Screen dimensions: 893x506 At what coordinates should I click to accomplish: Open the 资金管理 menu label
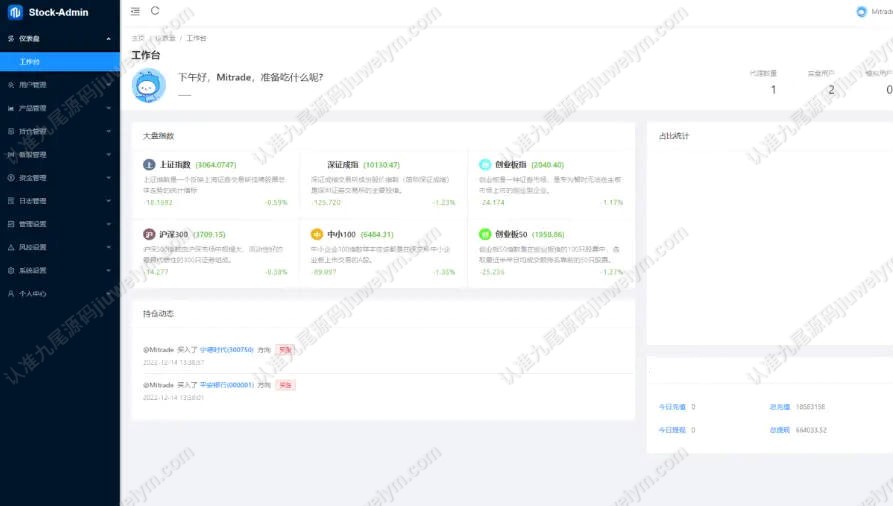[x=32, y=178]
